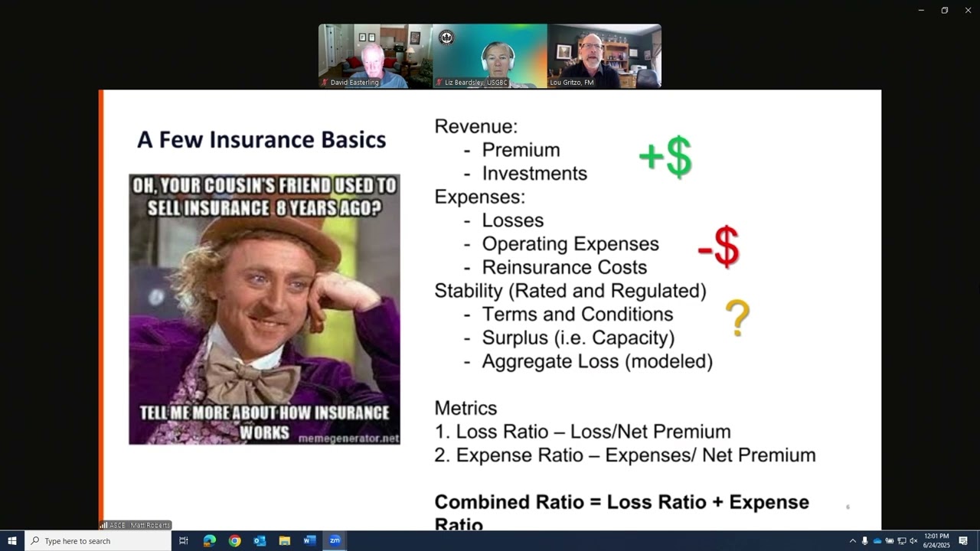This screenshot has width=980, height=551.
Task: Click the 'Loss Ratio – Loss/Net Premium' line
Action: click(x=583, y=432)
